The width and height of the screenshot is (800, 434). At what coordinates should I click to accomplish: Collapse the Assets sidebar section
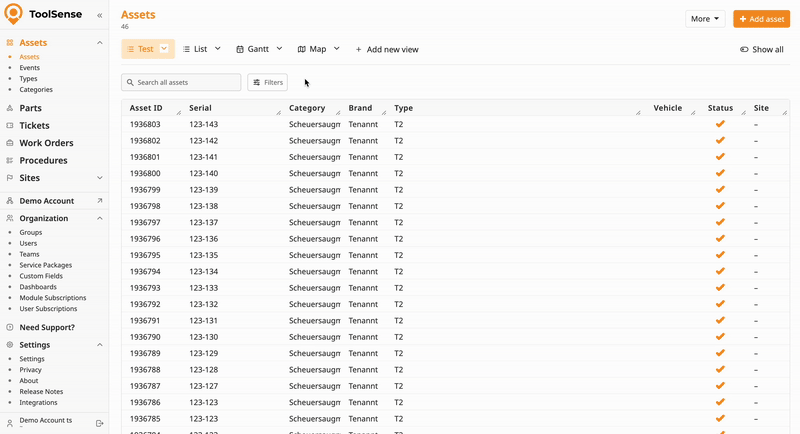99,43
